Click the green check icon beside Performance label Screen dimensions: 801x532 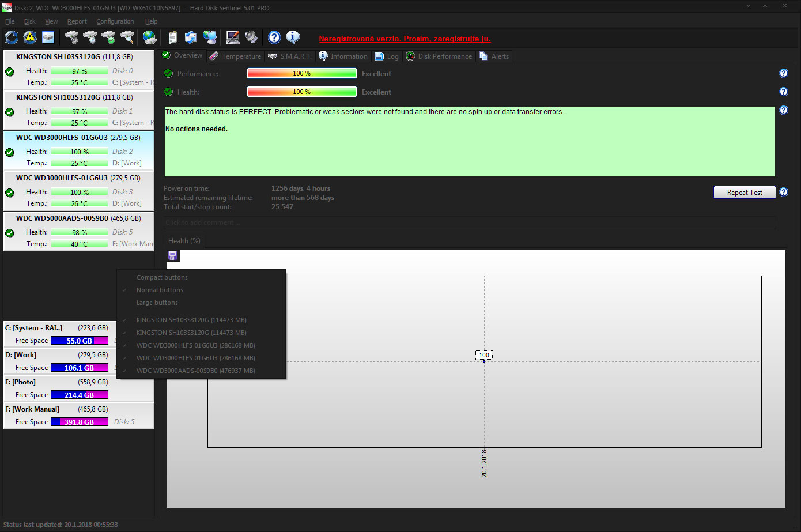tap(169, 73)
